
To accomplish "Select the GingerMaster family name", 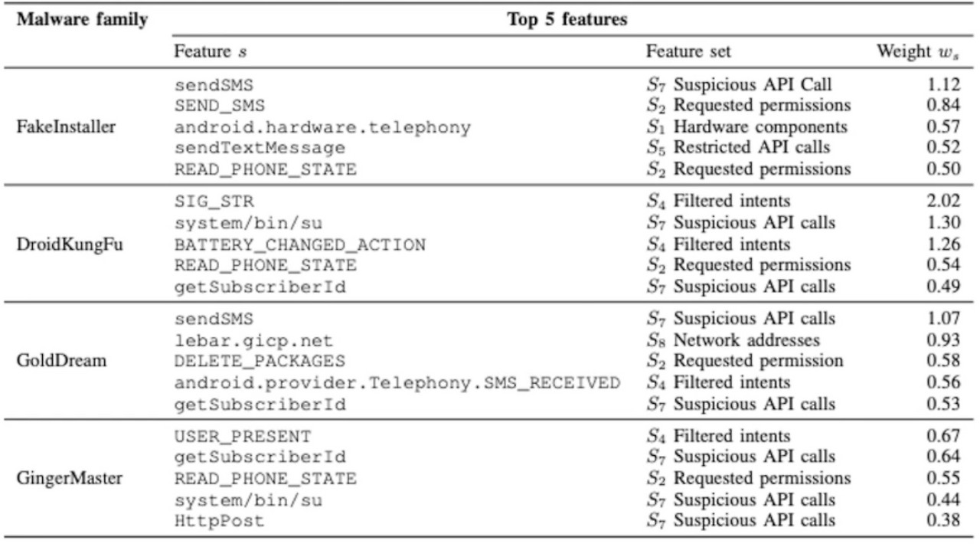I will point(63,479).
